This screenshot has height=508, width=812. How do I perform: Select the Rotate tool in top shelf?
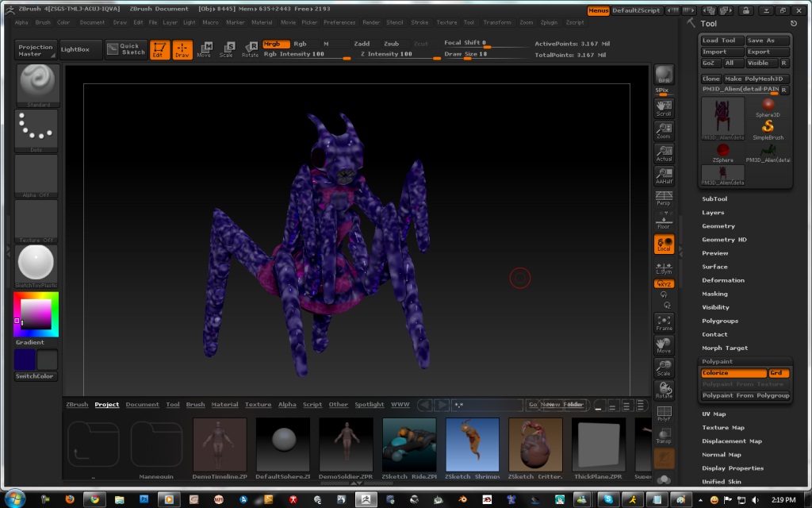coord(250,50)
